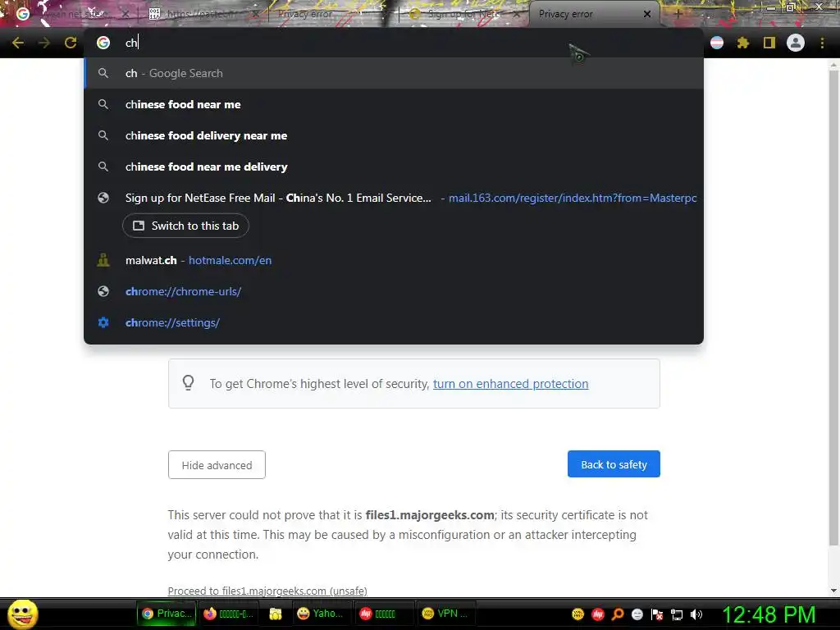Open the chrome://settings/ suggestion
Screen dimensions: 840x630
[394, 322]
